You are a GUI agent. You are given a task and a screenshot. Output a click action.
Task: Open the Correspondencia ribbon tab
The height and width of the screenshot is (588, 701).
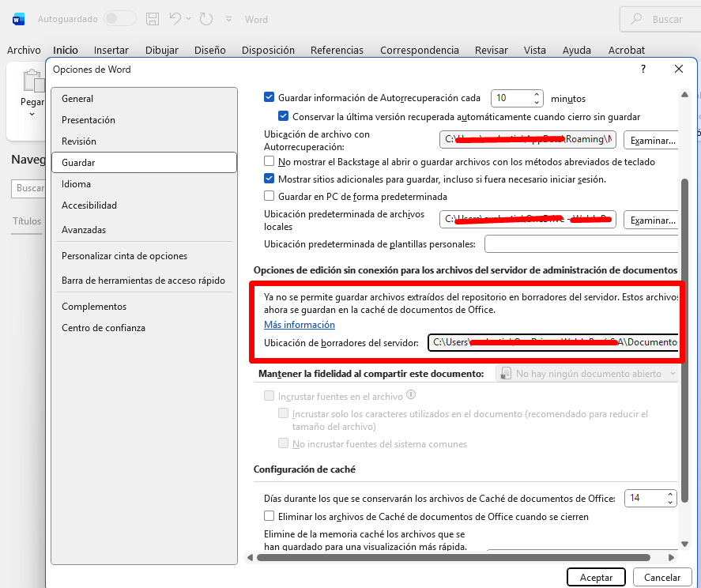pos(420,50)
